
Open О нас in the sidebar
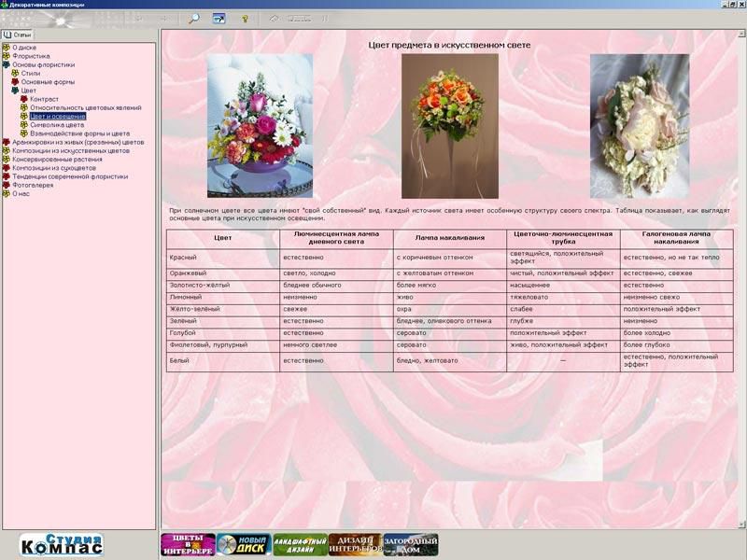[21, 193]
